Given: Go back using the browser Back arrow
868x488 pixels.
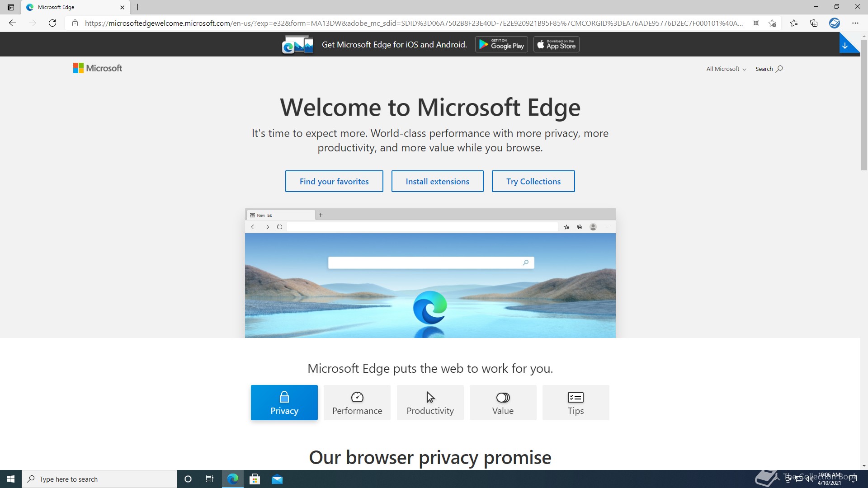Looking at the screenshot, I should point(13,23).
